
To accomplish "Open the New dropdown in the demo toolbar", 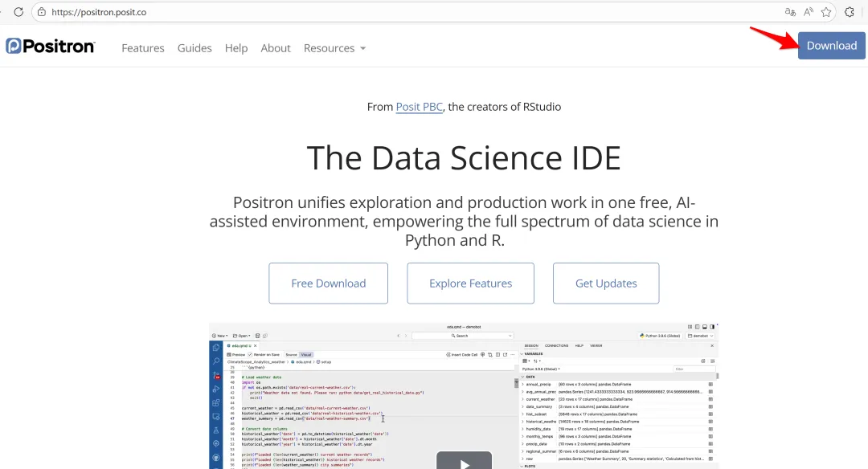I will coord(219,336).
